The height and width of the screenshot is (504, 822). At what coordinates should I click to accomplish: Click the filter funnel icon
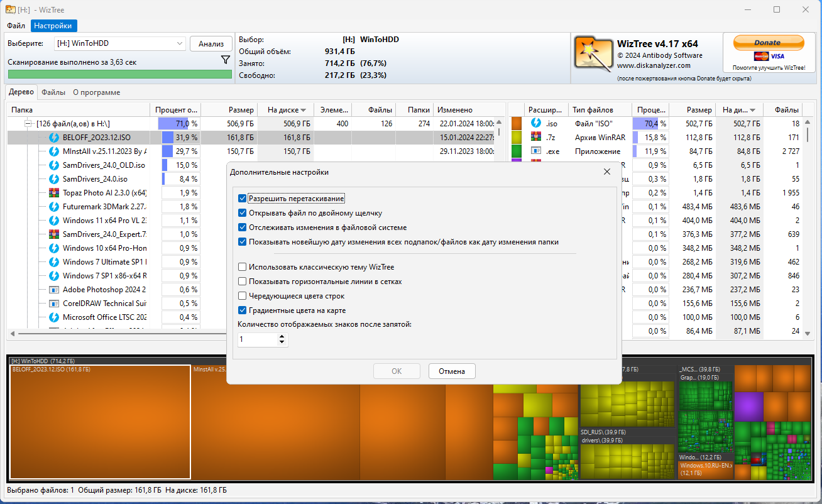226,60
